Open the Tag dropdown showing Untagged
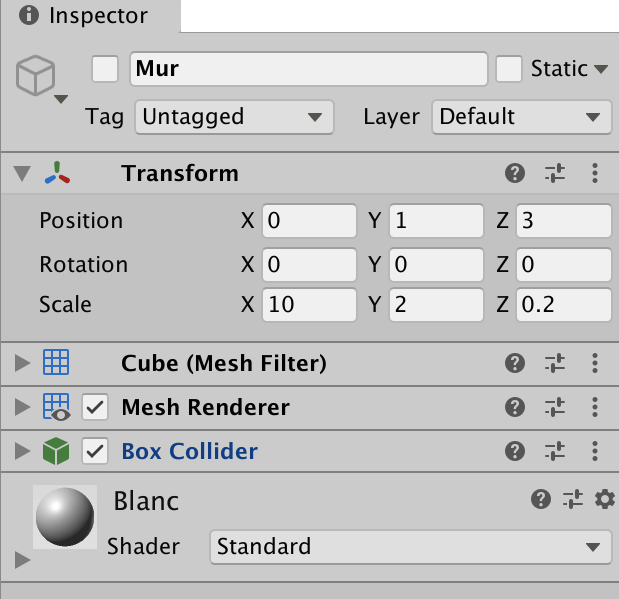 [x=233, y=117]
